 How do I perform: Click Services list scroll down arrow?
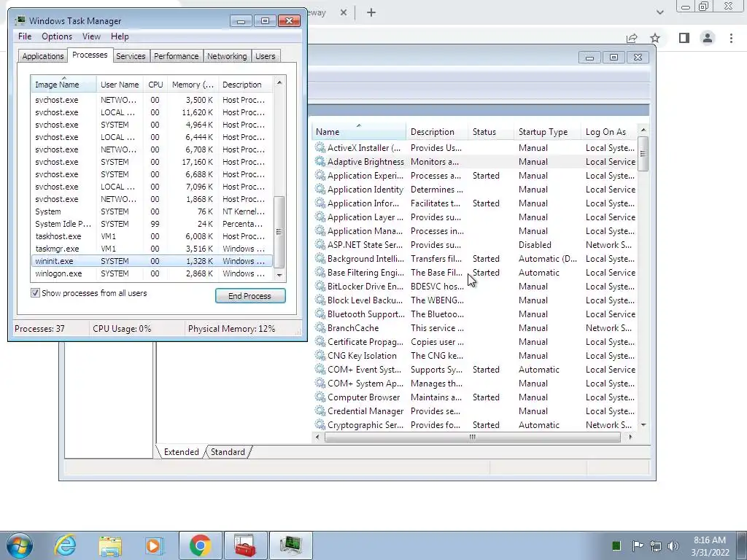643,425
